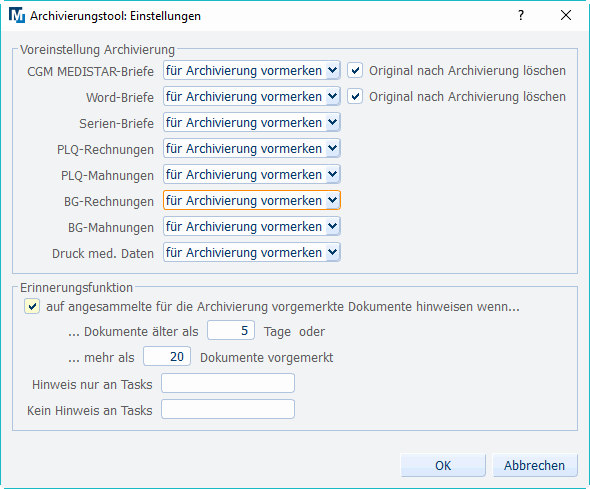Click the 'PLQ-Rechnungen' label
The image size is (590, 489).
pos(105,149)
